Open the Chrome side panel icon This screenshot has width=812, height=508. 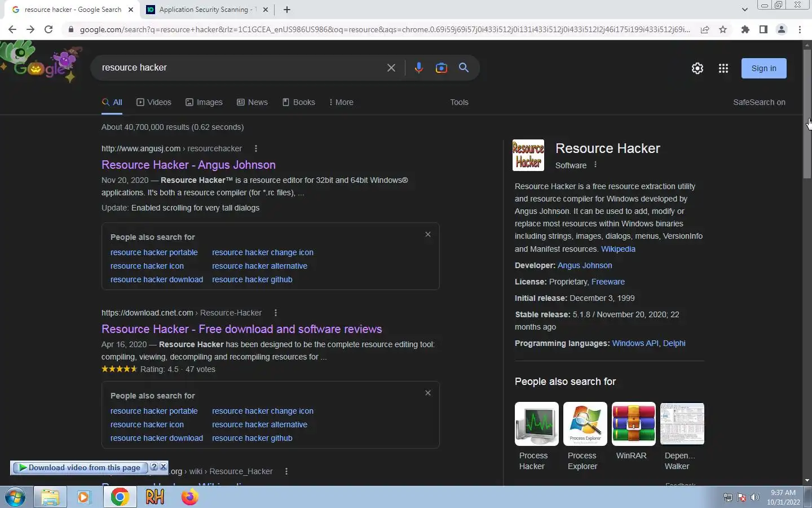(764, 29)
